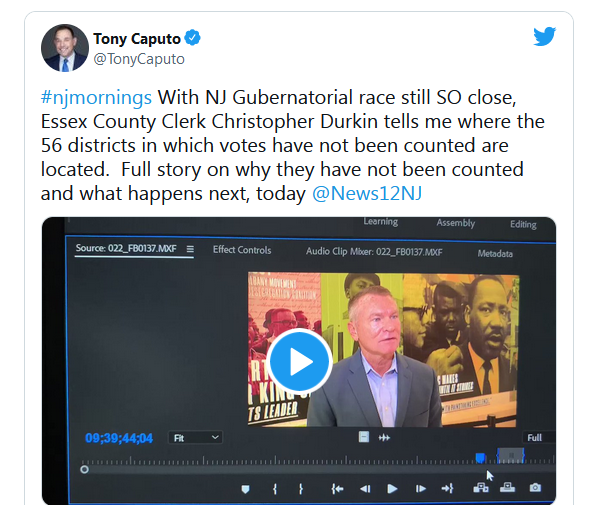The height and width of the screenshot is (505, 590).
Task: Click the Twitter bird logo
Action: pos(544,36)
